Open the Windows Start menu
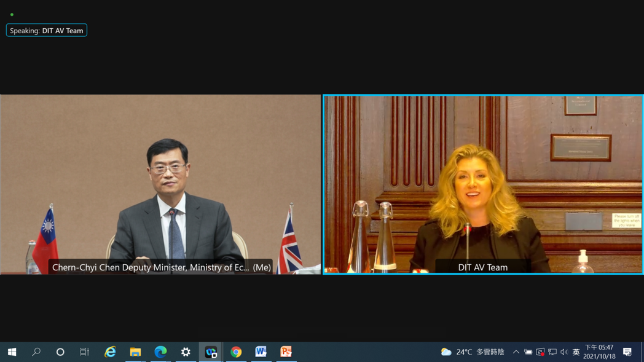The height and width of the screenshot is (362, 644). 12,352
